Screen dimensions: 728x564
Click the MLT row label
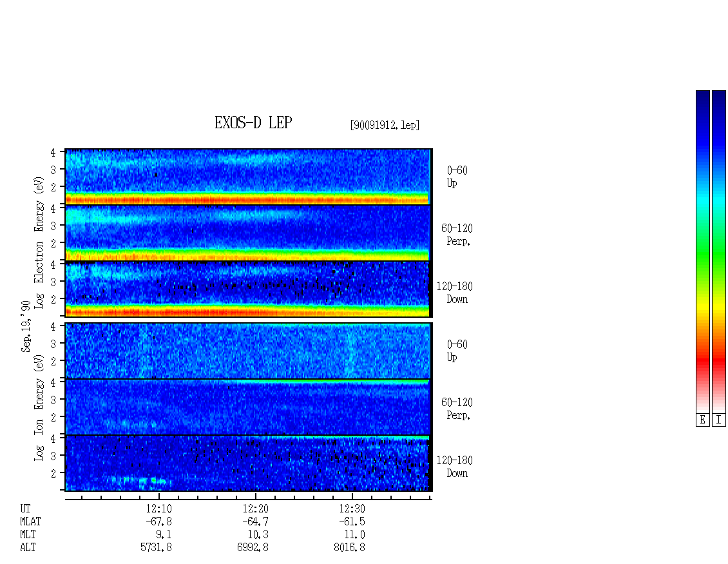pos(28,535)
